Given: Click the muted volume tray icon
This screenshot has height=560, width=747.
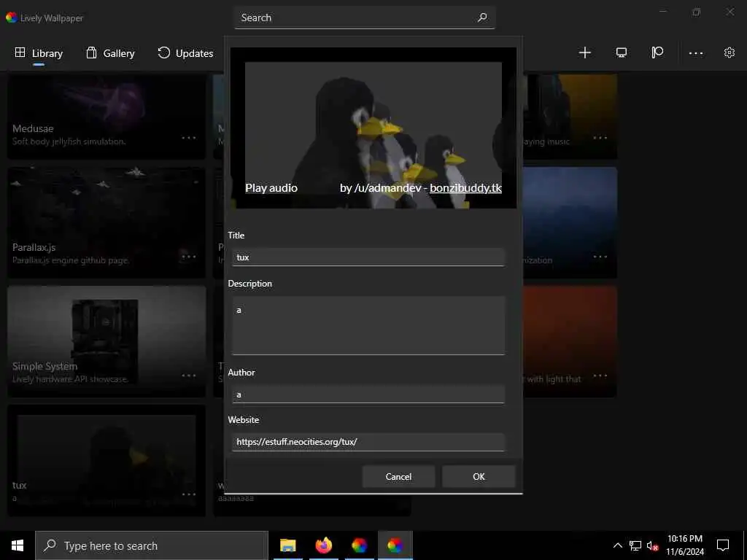Looking at the screenshot, I should tap(652, 545).
